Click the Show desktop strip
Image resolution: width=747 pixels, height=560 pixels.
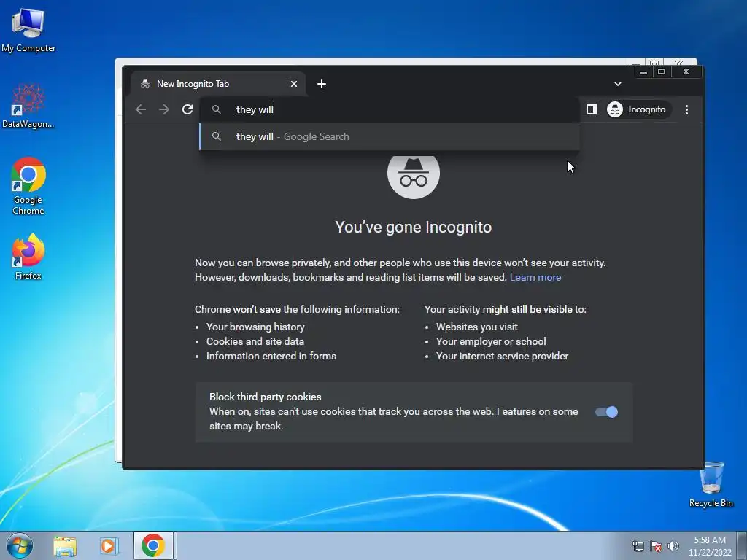tap(742, 545)
